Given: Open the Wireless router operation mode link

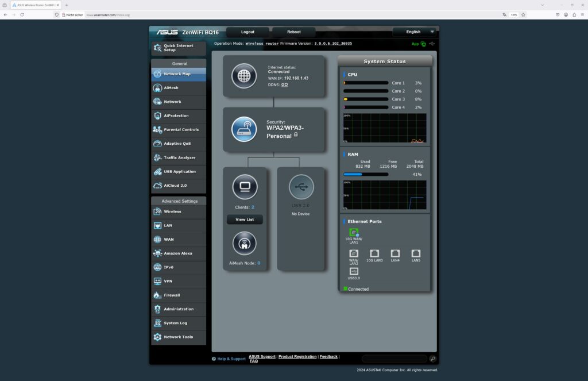Looking at the screenshot, I should [262, 44].
